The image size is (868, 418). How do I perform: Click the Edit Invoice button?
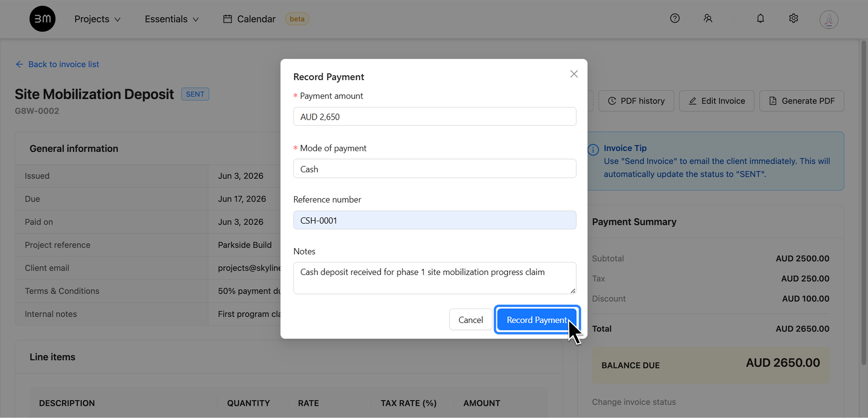coord(717,101)
